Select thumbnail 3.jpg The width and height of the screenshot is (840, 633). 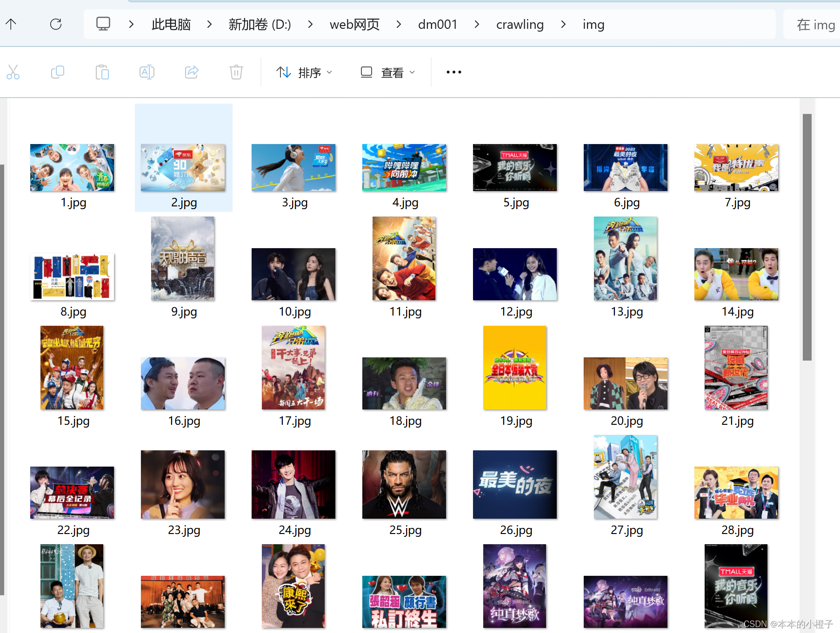coord(293,167)
